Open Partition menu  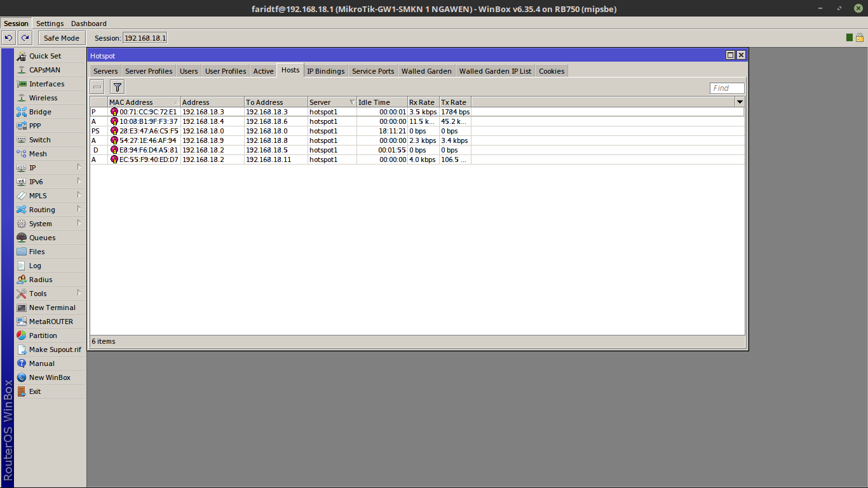[50, 335]
